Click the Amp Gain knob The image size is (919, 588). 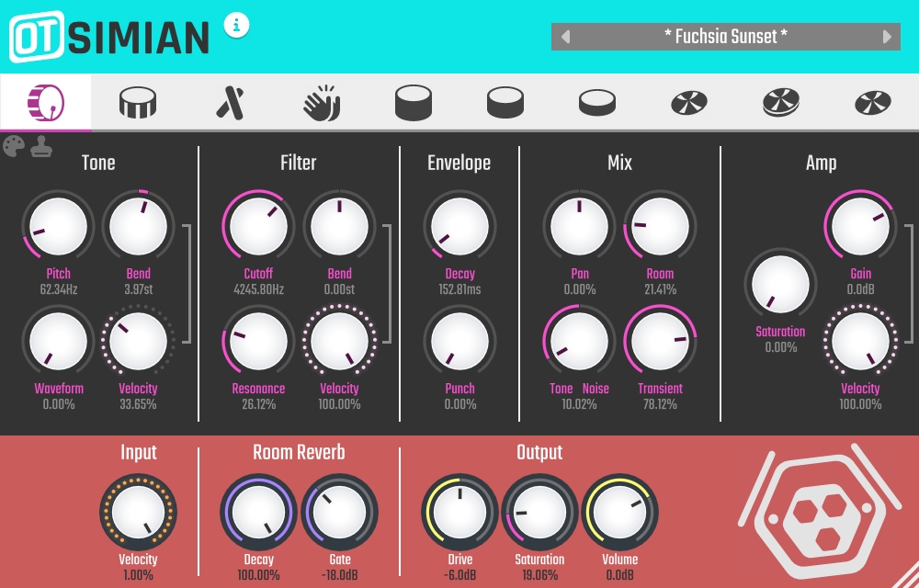[860, 227]
